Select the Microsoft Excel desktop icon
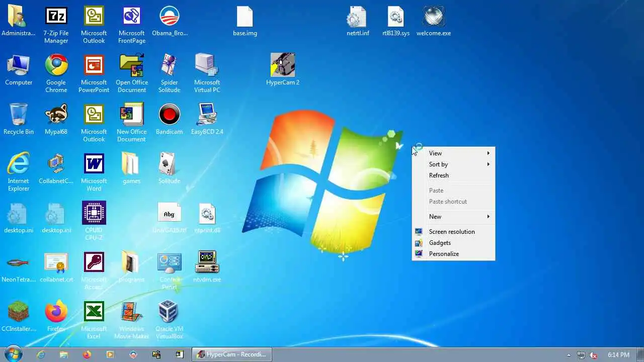Image resolution: width=644 pixels, height=362 pixels. click(x=94, y=320)
